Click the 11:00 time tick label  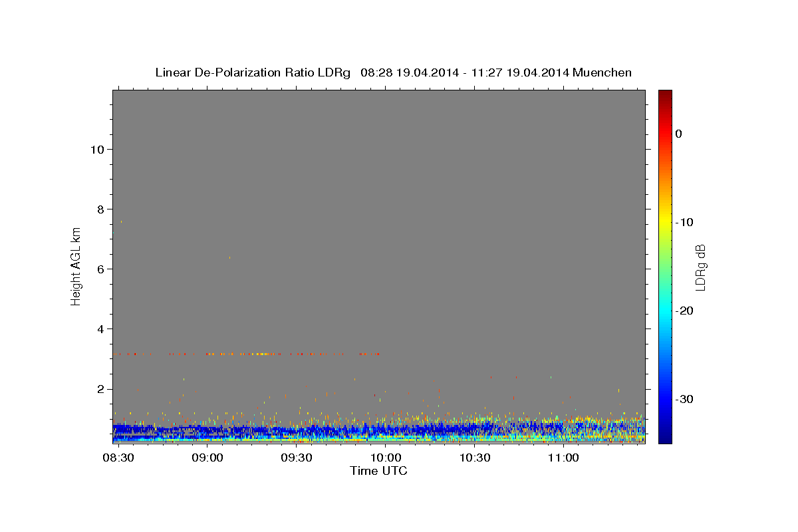coord(563,458)
